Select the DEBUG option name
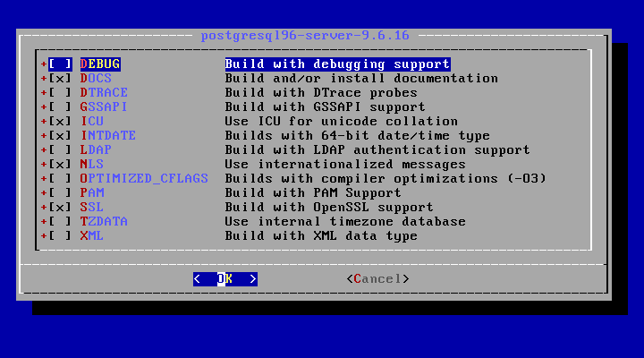 (100, 64)
